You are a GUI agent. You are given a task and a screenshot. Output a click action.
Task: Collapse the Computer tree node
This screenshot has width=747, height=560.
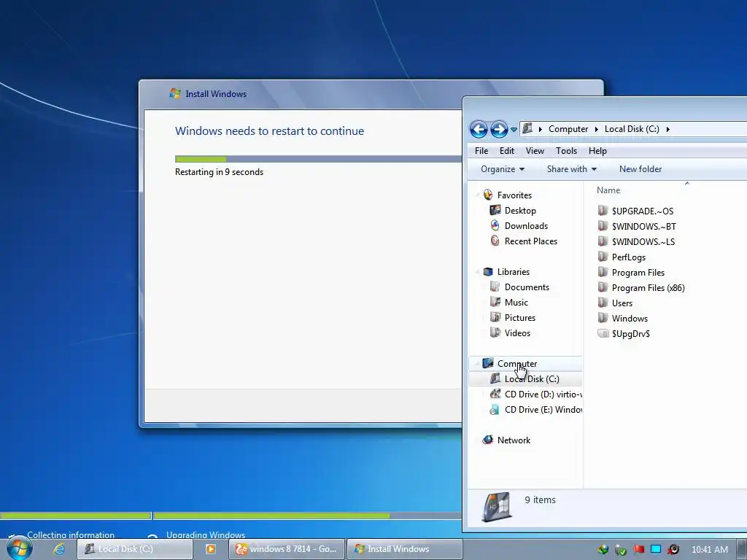pos(477,364)
